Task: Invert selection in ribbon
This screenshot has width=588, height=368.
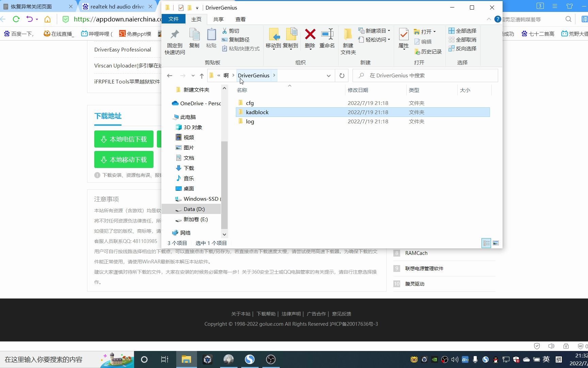Action: tap(462, 49)
